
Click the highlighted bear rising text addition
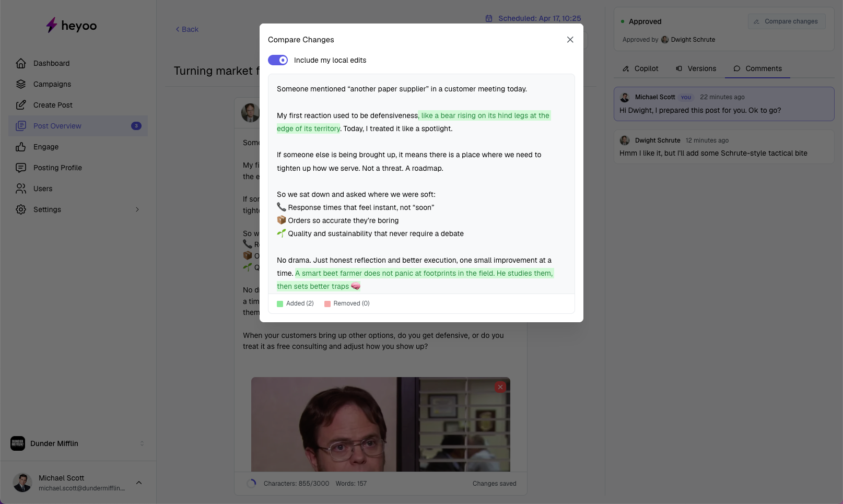click(x=413, y=122)
